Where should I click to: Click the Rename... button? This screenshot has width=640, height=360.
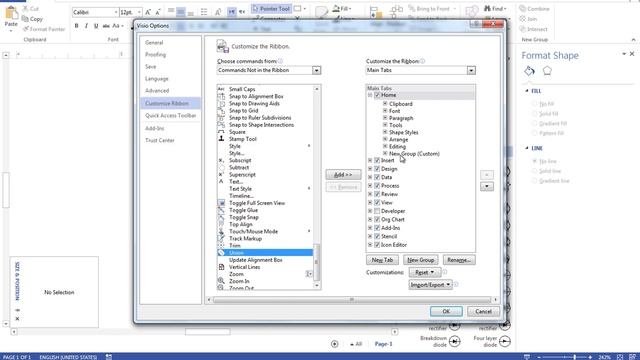coord(459,260)
